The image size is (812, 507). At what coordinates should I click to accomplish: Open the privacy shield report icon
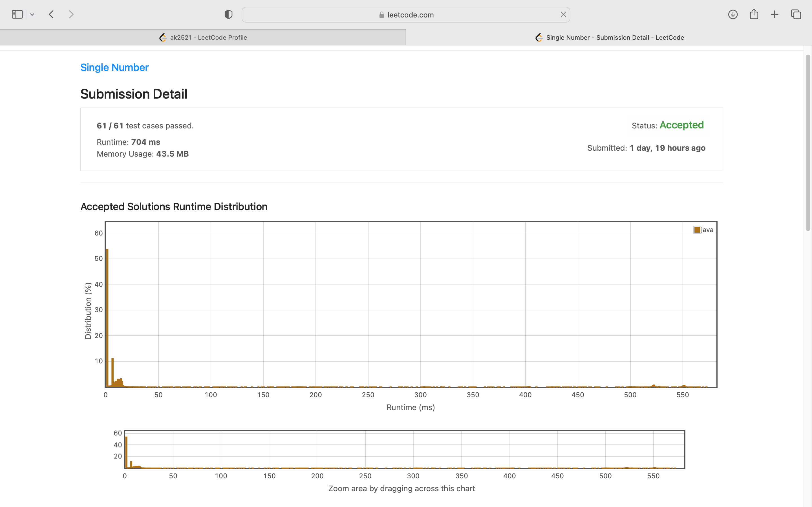(x=228, y=14)
